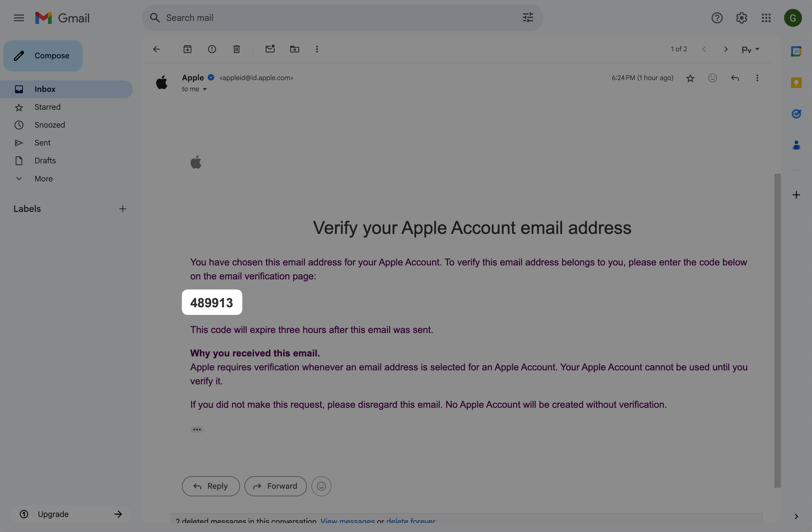Star the Apple verification email

690,78
